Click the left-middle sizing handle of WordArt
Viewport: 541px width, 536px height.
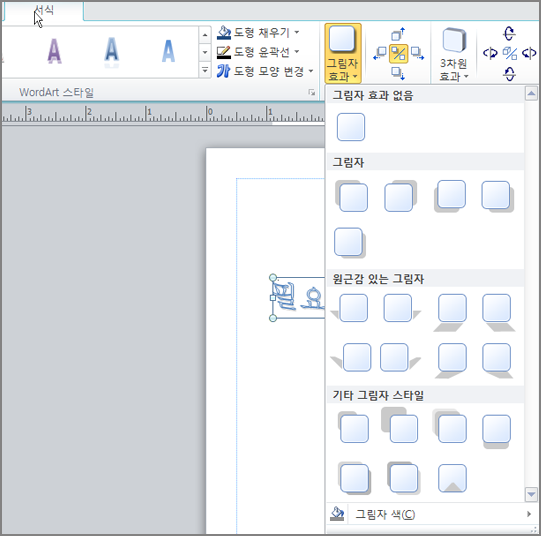click(x=273, y=298)
